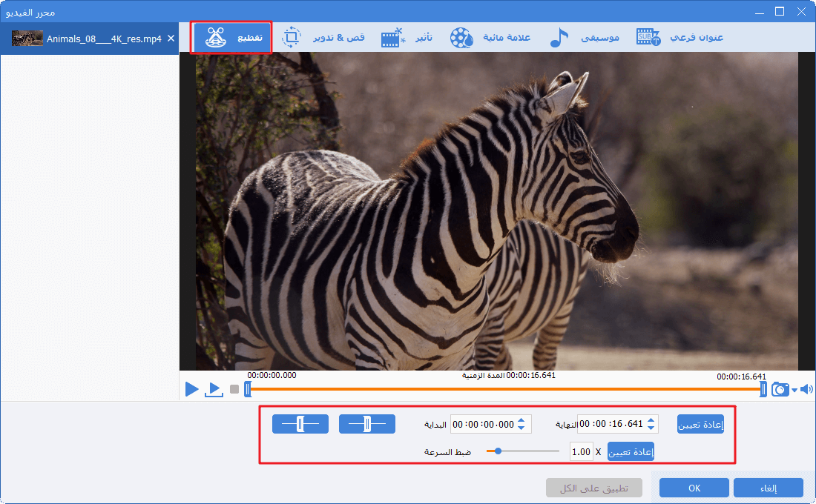
Task: Open the Effect (تأثير) tab
Action: pyautogui.click(x=407, y=38)
